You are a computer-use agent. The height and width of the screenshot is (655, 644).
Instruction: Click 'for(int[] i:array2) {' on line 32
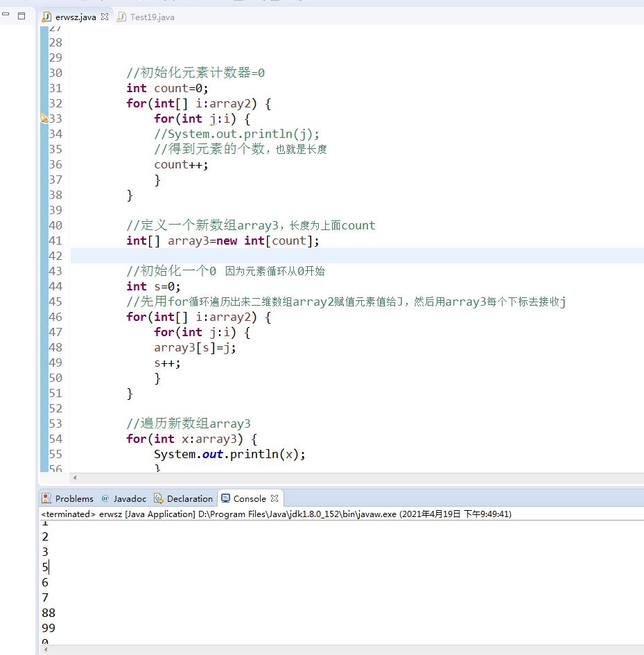[x=198, y=103]
